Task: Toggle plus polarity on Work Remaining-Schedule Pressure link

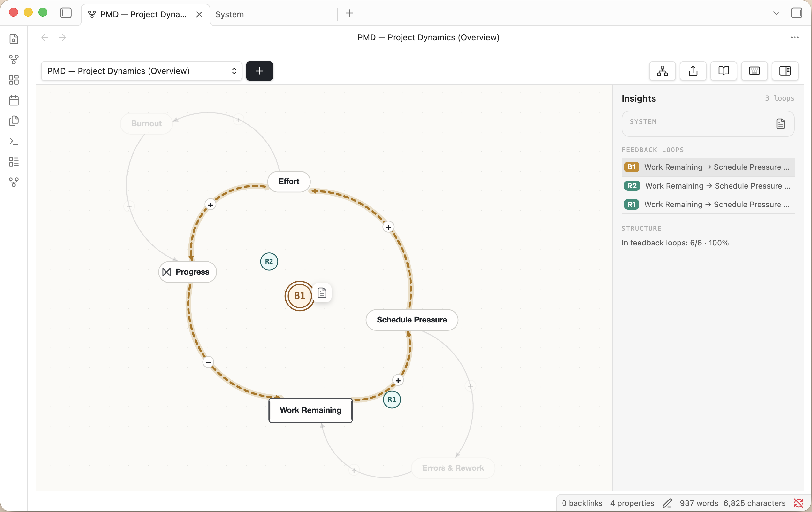Action: [x=398, y=381]
